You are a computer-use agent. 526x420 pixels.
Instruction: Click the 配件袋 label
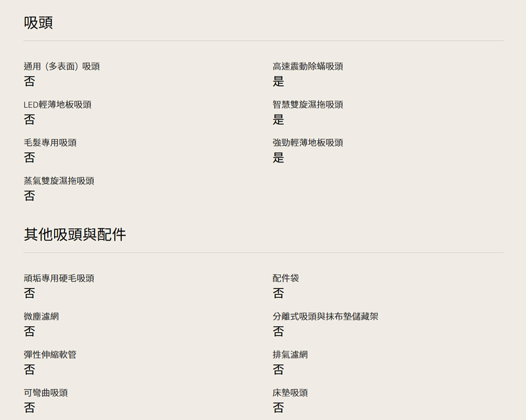click(x=286, y=278)
